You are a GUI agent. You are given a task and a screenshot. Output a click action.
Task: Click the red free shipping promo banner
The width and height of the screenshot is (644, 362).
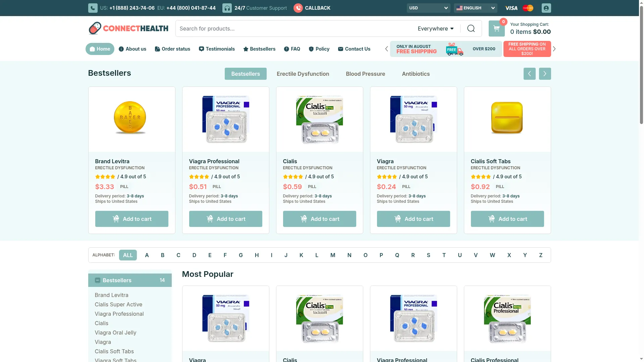[x=527, y=49]
